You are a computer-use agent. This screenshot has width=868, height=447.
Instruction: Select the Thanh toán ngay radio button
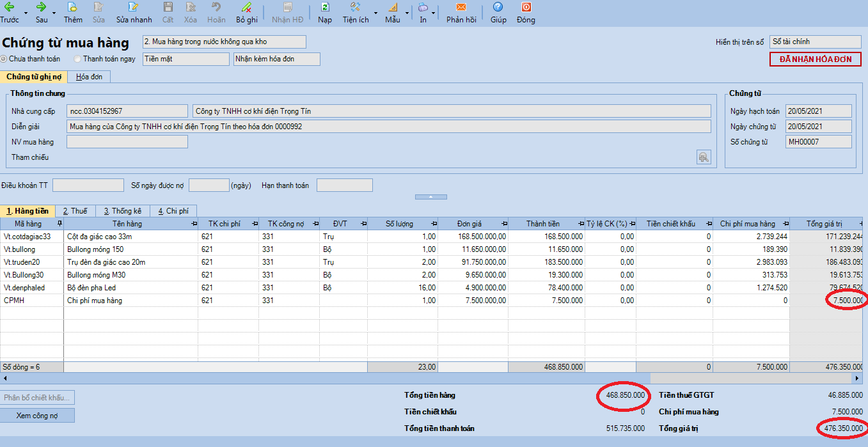click(x=78, y=59)
